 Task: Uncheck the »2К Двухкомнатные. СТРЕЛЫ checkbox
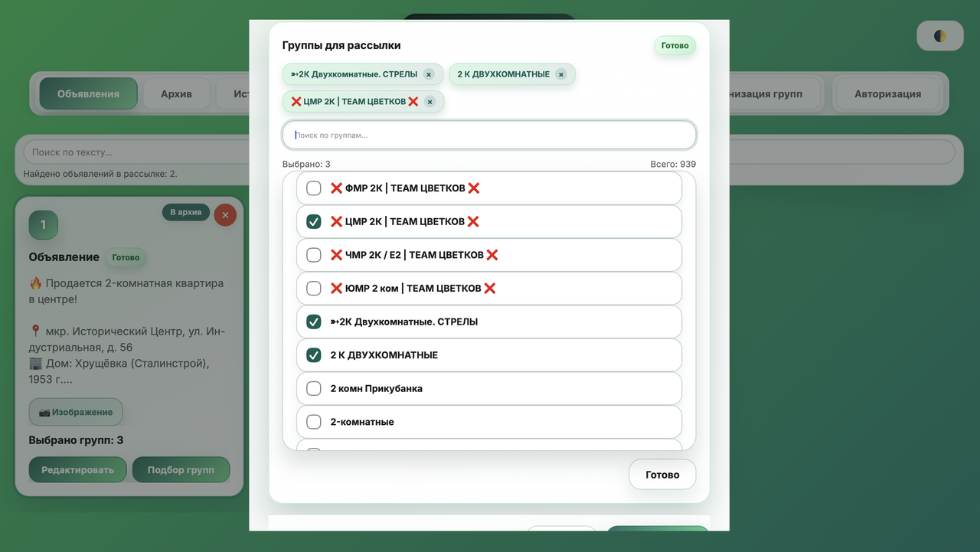pos(313,322)
